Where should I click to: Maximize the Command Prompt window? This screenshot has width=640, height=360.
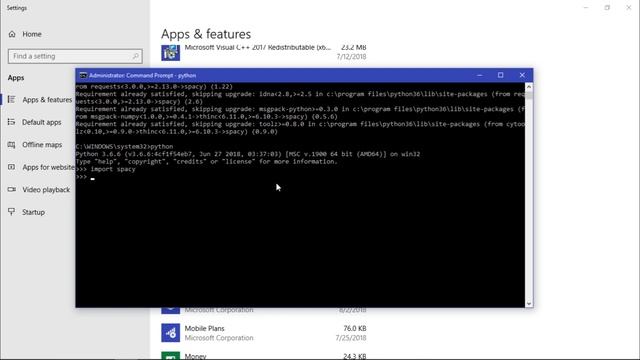pos(501,75)
